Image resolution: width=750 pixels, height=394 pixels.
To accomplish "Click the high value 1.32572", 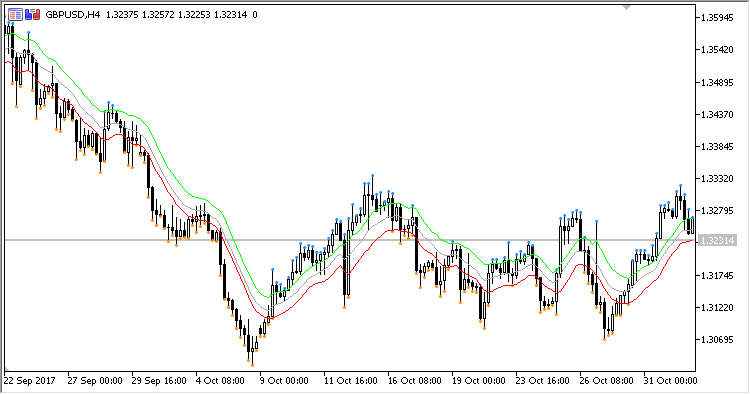I will 158,15.
